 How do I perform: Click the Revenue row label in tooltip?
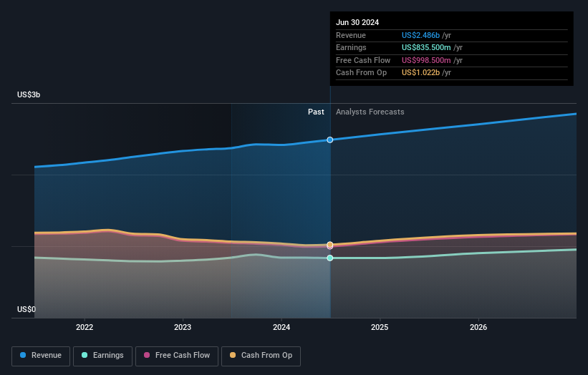click(x=351, y=35)
